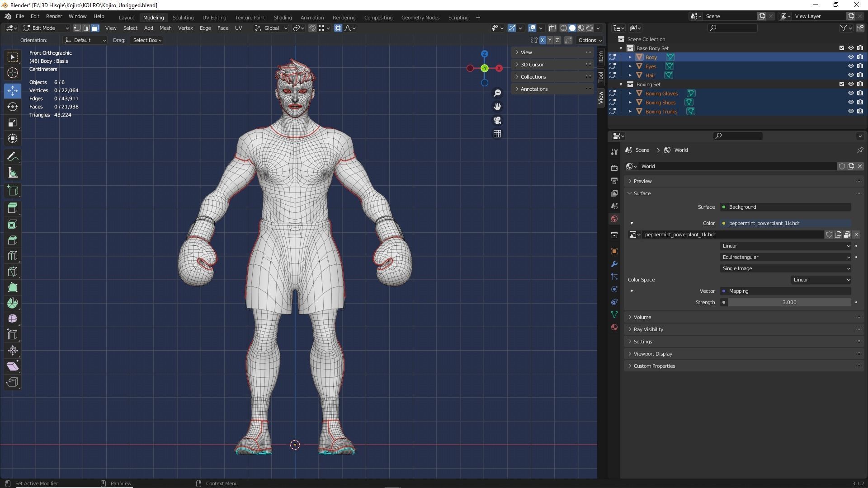Activate the Rotate tool
This screenshot has width=868, height=488.
point(13,107)
